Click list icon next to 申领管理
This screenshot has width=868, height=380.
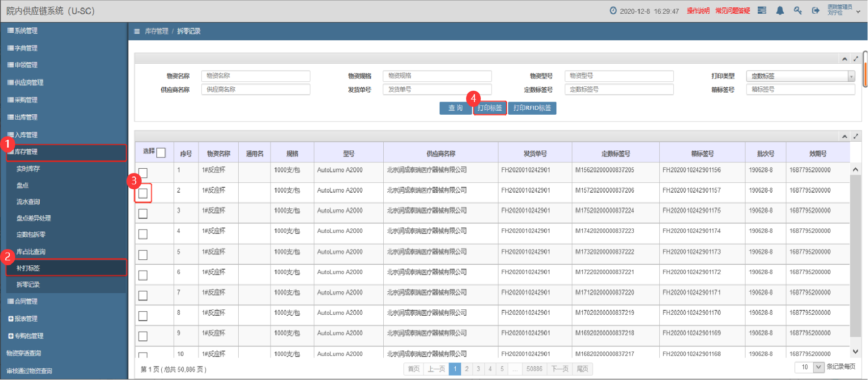pos(10,65)
